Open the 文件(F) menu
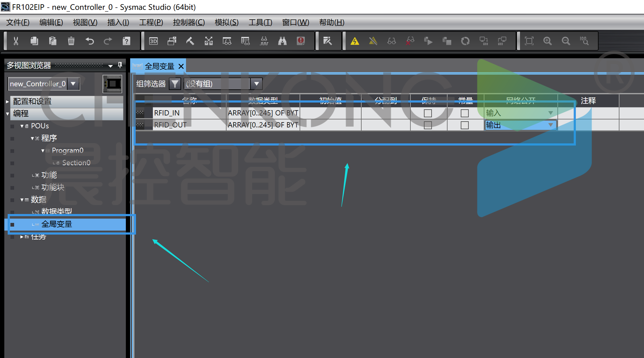This screenshot has height=358, width=644. click(x=18, y=22)
